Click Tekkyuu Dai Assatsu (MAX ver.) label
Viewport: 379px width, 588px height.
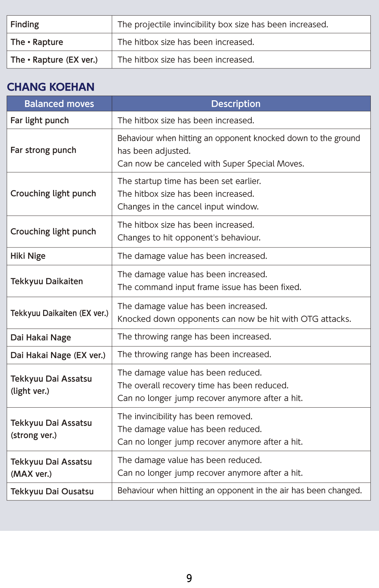(51, 468)
